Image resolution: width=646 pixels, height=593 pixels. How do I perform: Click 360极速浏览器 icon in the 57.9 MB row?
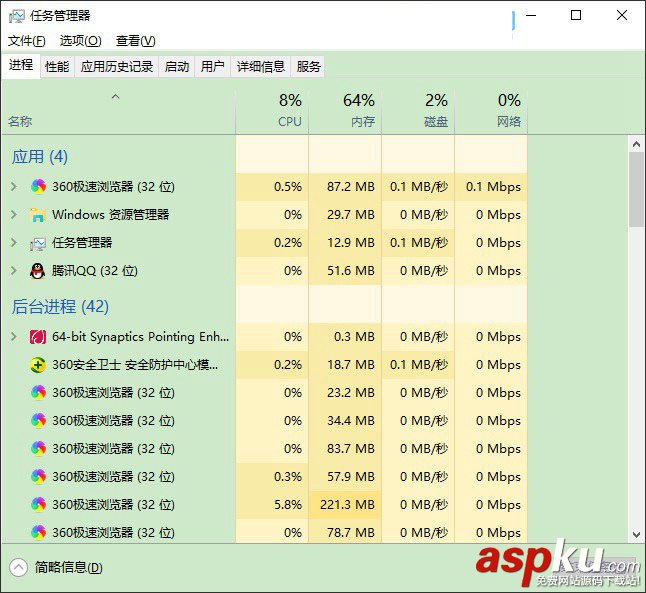(x=38, y=477)
